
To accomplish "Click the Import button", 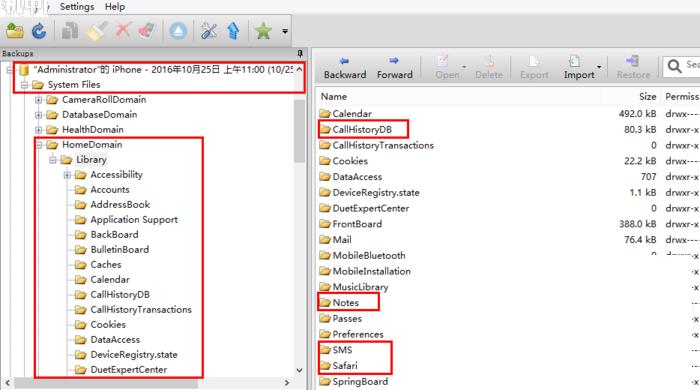I will pyautogui.click(x=579, y=68).
